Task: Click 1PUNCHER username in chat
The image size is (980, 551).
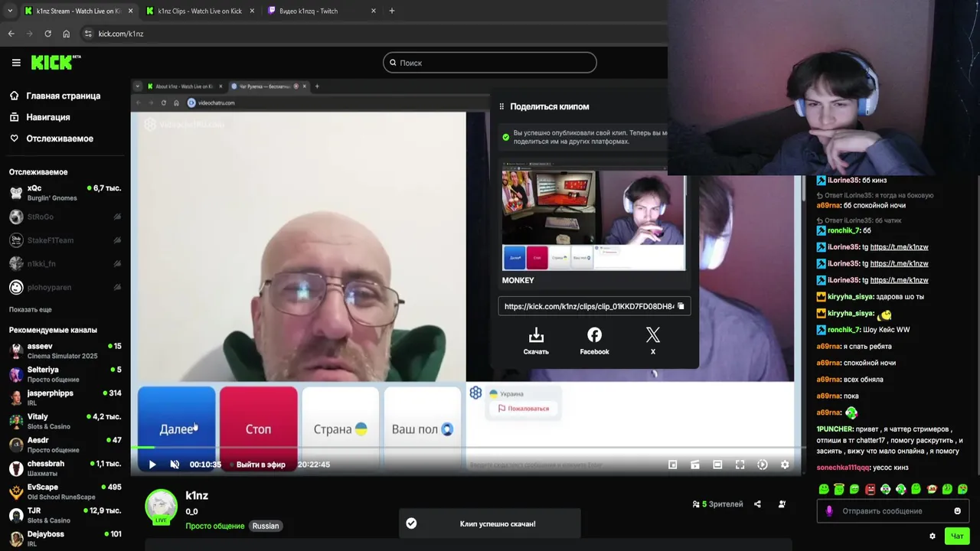Action: pyautogui.click(x=835, y=429)
